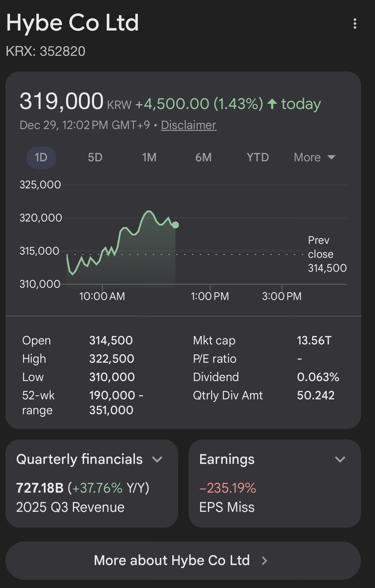This screenshot has height=588, width=375.
Task: Open the Disclaimer link
Action: click(x=189, y=125)
